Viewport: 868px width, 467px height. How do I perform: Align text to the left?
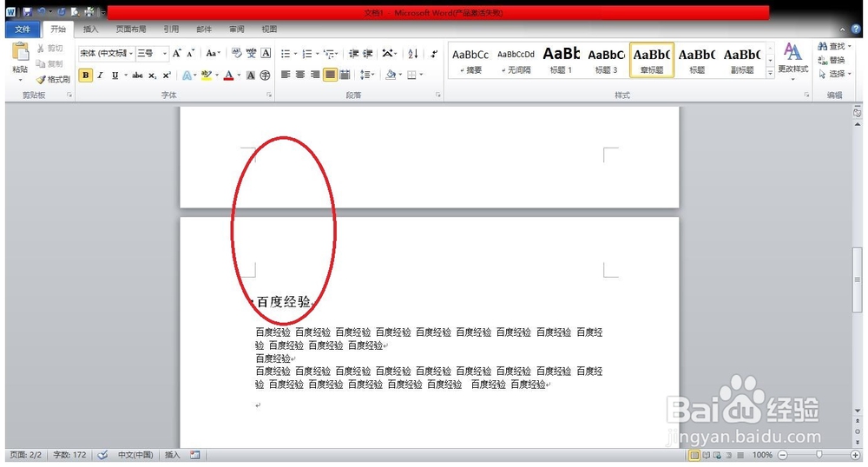286,75
